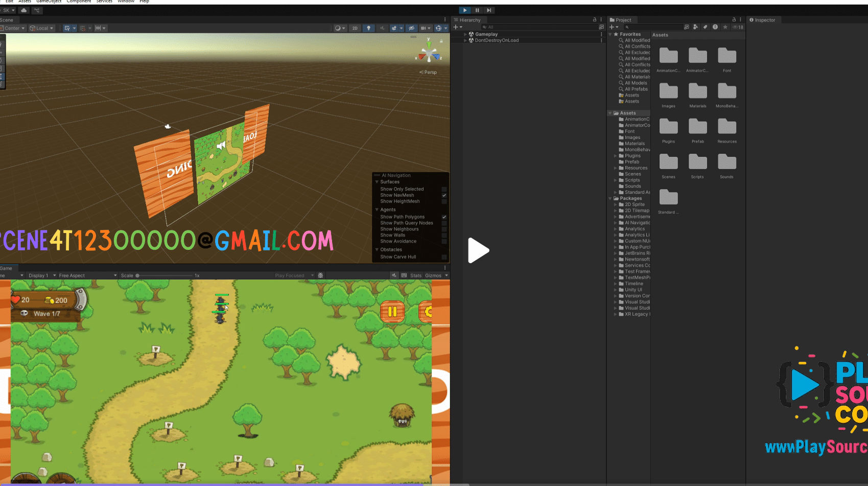
Task: Expand the Gameplay scene in Hierarchy
Action: [x=465, y=34]
